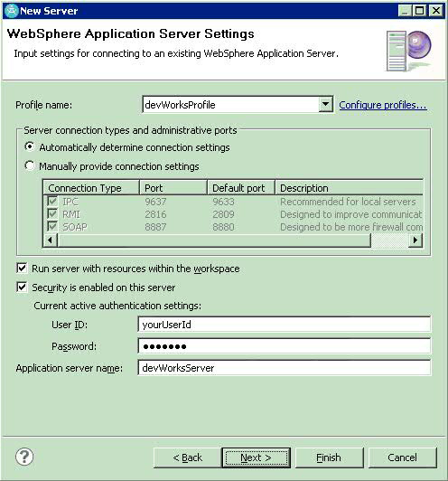Toggle Run server with resources within workspace

(22, 269)
